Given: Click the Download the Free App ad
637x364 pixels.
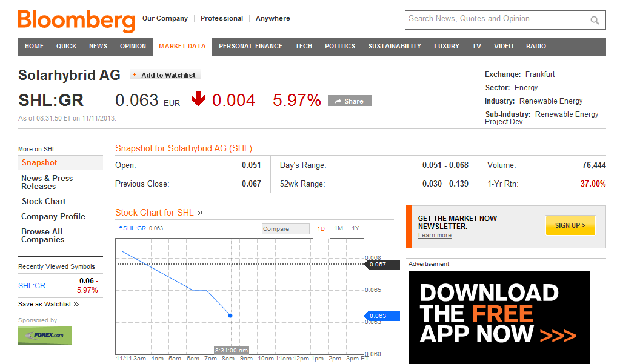Looking at the screenshot, I should [x=499, y=317].
